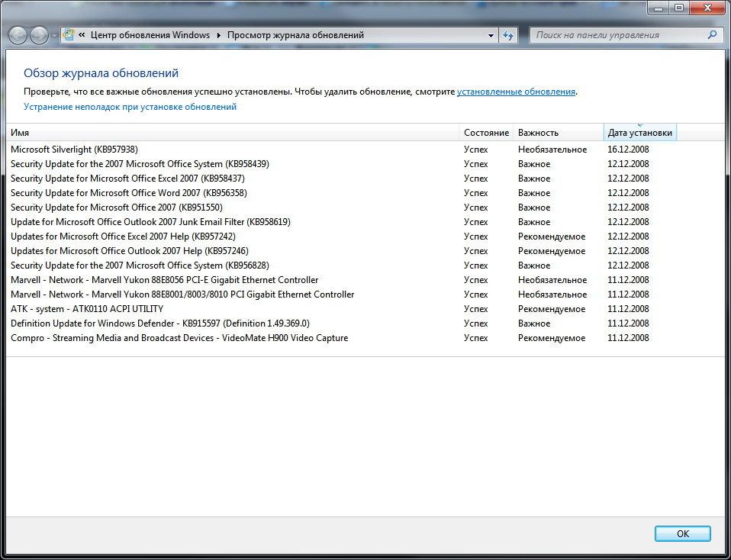Viewport: 731px width, 560px height.
Task: Select Security Update for Microsoft Office 2007 KB951550
Action: point(365,208)
